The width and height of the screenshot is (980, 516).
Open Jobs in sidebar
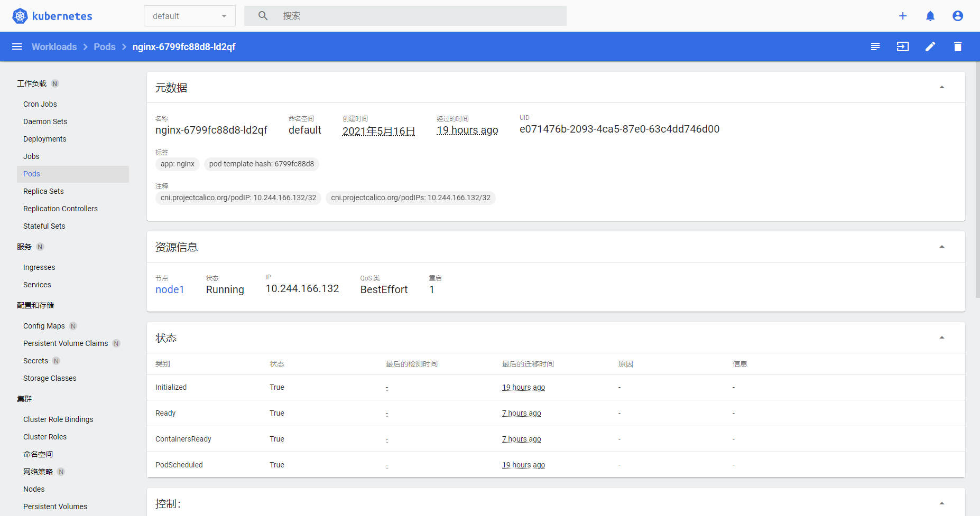coord(31,156)
